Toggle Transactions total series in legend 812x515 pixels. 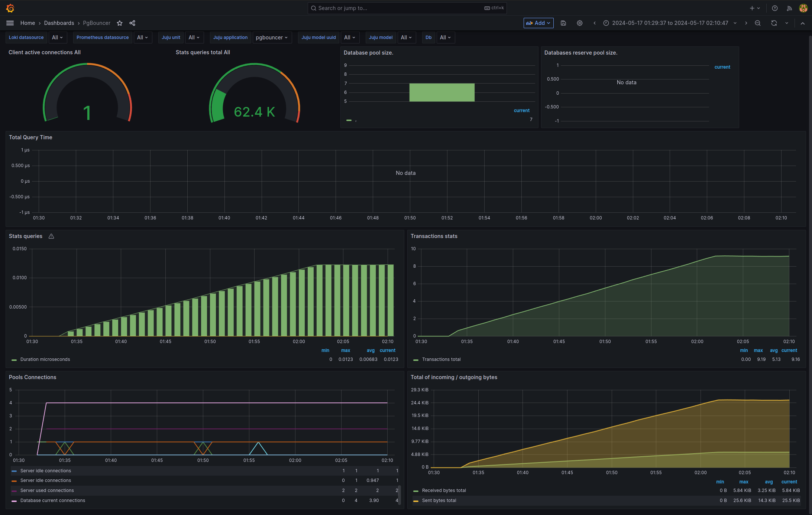point(441,359)
